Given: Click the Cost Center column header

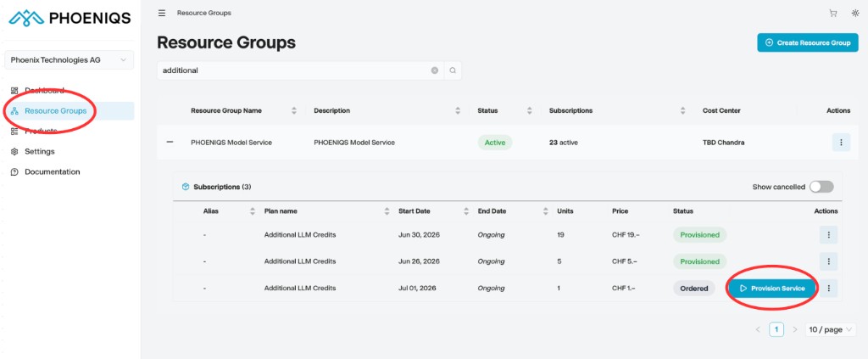Looking at the screenshot, I should tap(721, 111).
